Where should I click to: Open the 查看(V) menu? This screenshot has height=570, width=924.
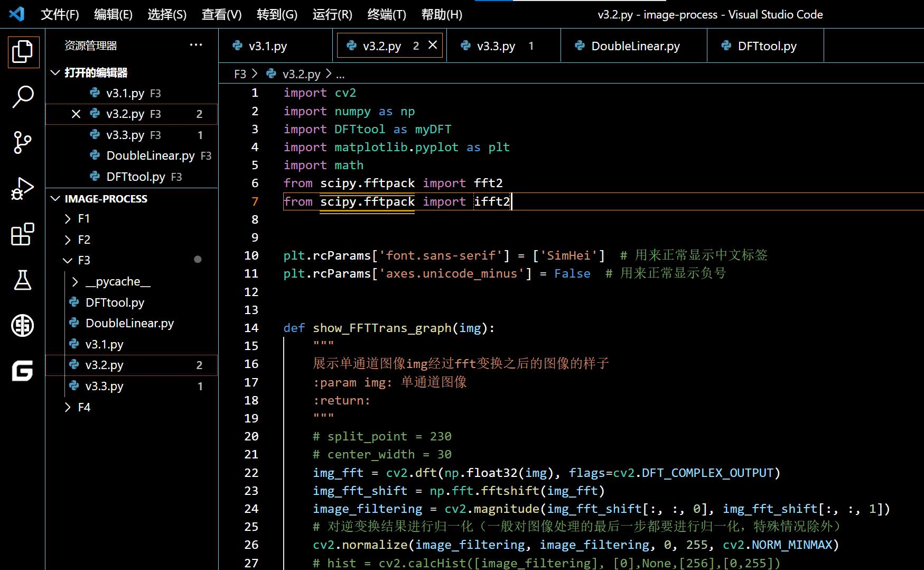tap(221, 14)
